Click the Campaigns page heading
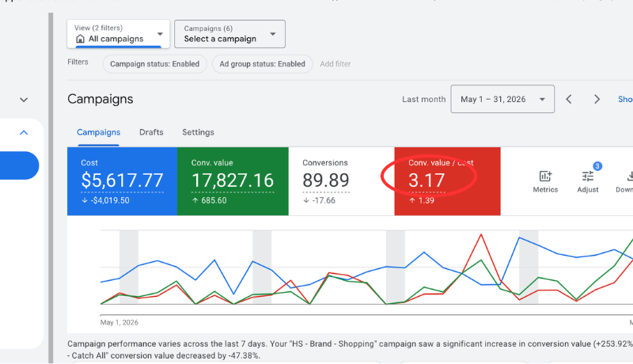This screenshot has height=364, width=633. tap(100, 99)
